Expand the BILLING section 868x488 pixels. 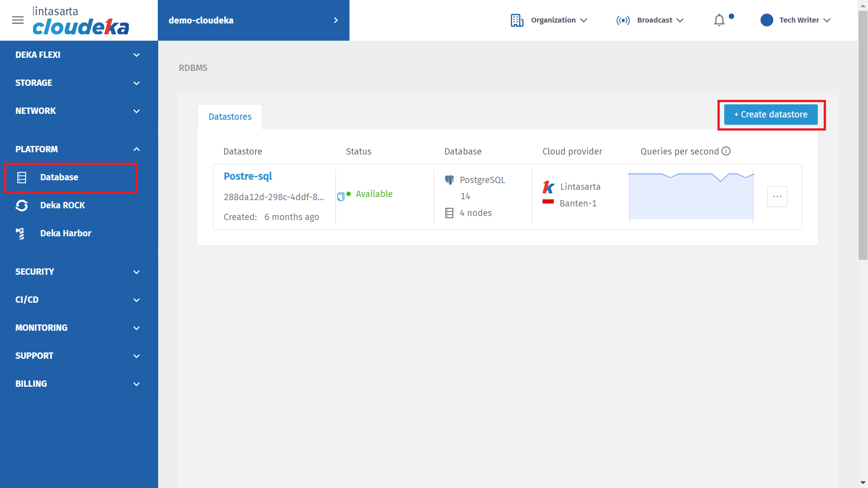point(78,384)
